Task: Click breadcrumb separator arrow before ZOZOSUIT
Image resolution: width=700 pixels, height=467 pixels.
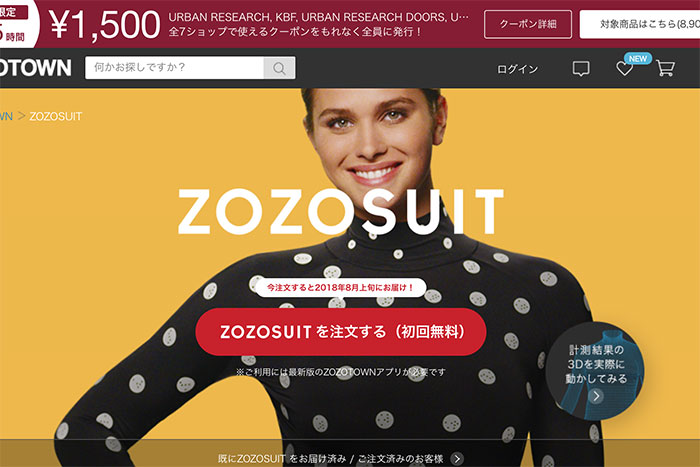Action: point(21,116)
